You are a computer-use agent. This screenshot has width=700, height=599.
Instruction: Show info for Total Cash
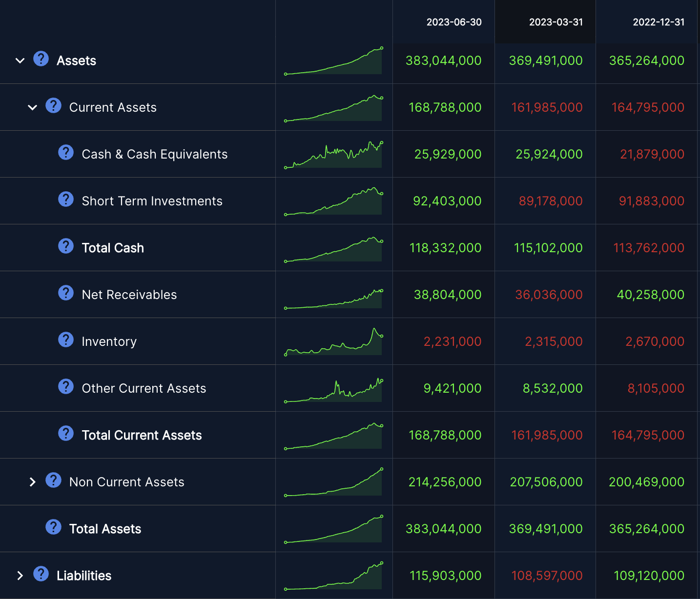click(x=66, y=246)
